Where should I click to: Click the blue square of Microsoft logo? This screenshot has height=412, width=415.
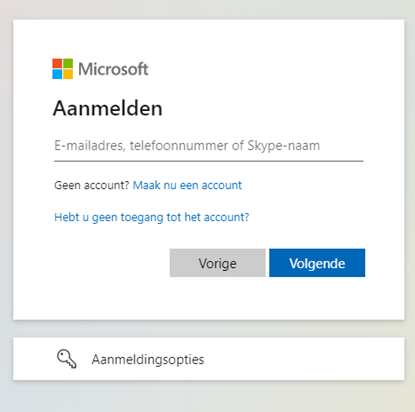pyautogui.click(x=57, y=74)
